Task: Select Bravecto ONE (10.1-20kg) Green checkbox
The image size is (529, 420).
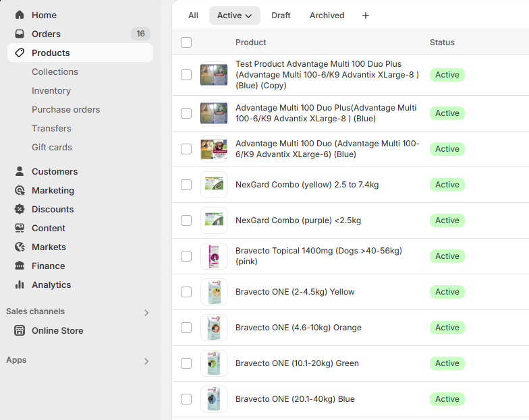Action: point(186,363)
